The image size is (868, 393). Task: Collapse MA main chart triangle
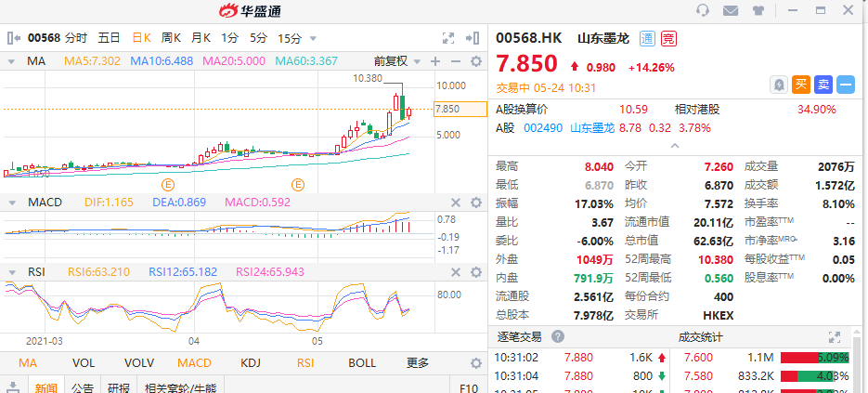pos(10,61)
